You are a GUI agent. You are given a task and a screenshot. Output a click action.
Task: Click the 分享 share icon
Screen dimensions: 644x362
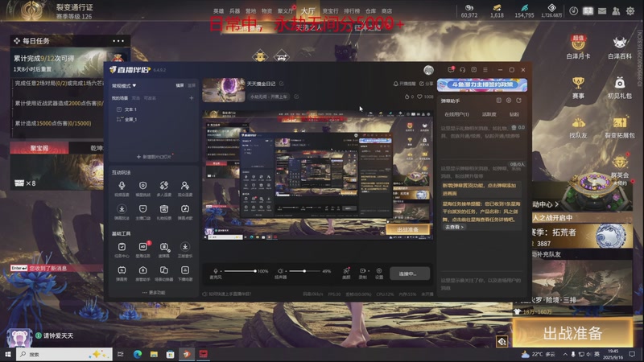pyautogui.click(x=421, y=84)
